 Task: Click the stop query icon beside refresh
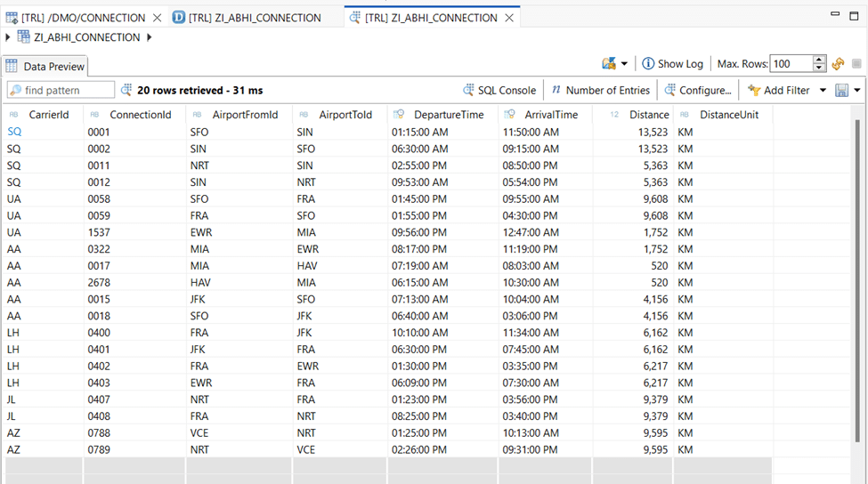click(x=856, y=64)
